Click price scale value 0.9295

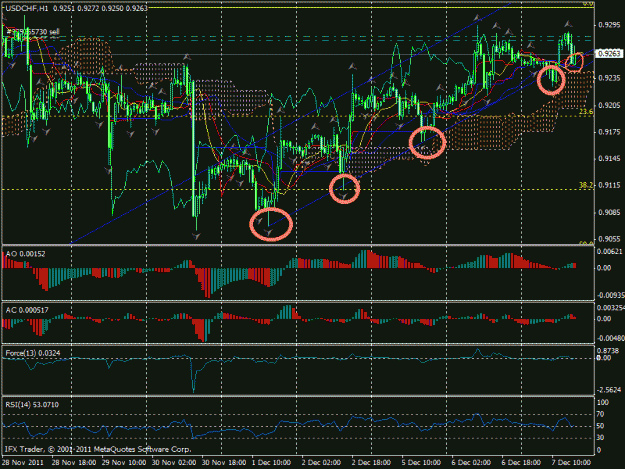pyautogui.click(x=609, y=25)
